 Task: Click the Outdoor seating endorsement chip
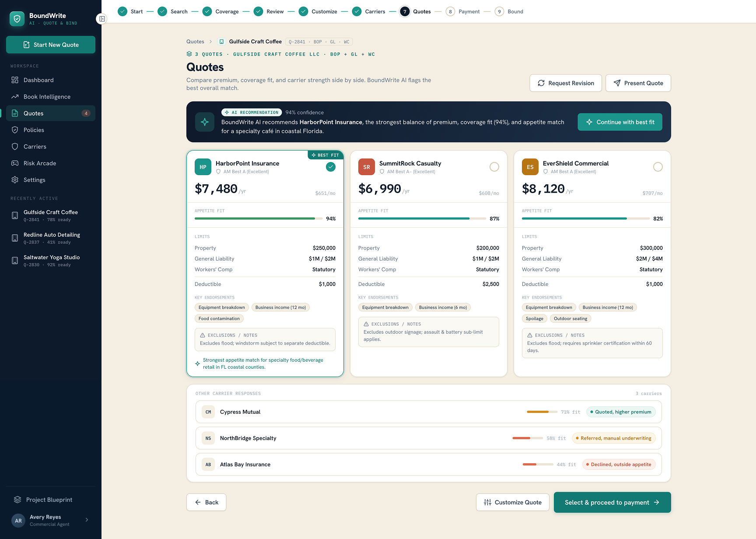[x=570, y=319]
